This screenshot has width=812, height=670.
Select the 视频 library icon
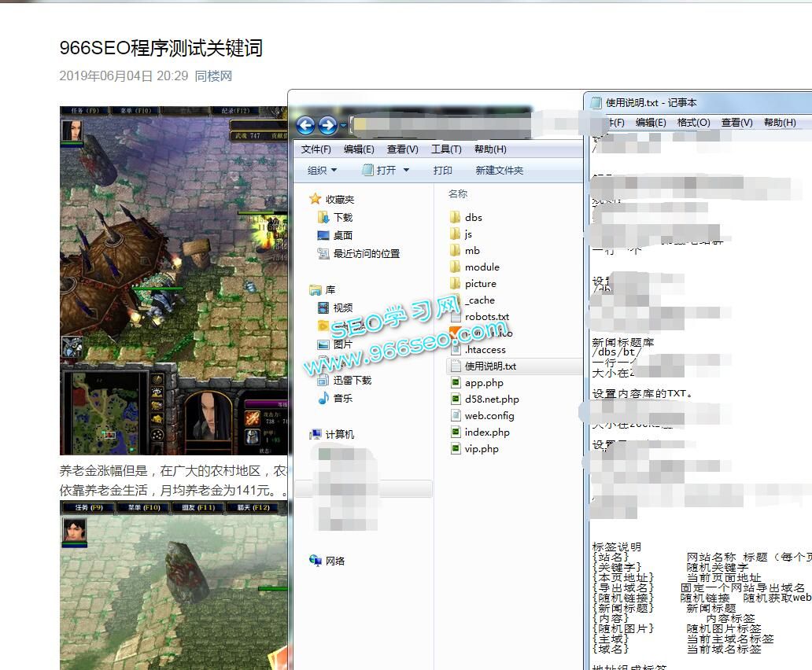pos(323,307)
